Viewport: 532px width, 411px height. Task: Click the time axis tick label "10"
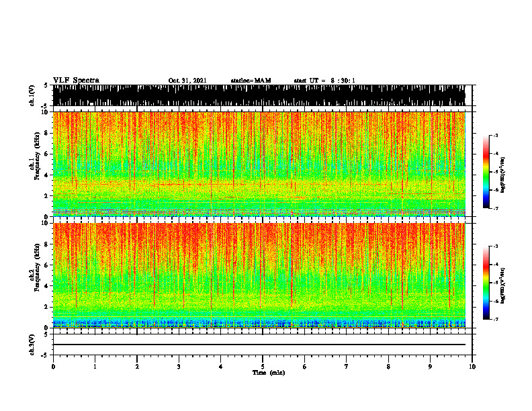[472, 367]
